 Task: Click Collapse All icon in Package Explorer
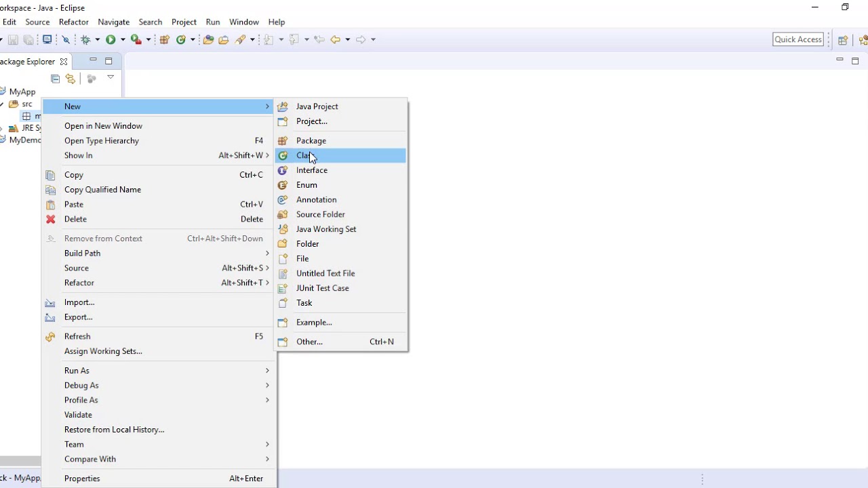pos(56,79)
